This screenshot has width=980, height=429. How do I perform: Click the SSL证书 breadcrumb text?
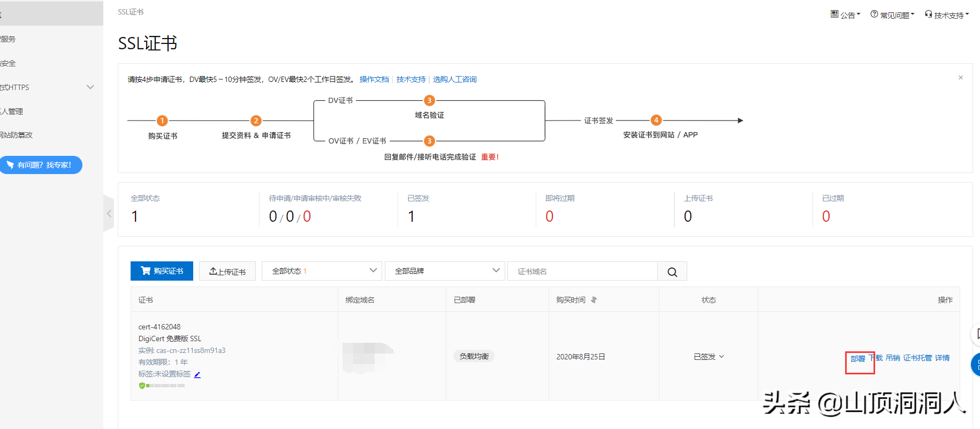tap(131, 12)
